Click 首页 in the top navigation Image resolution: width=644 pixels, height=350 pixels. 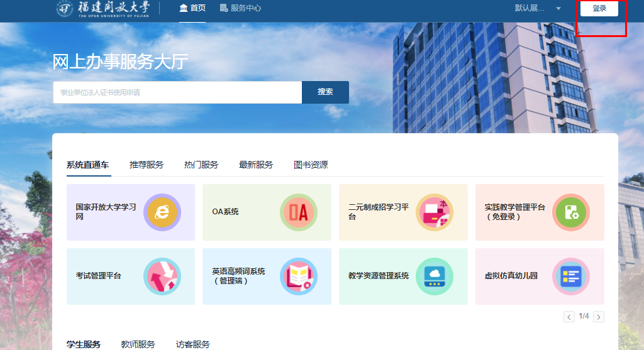(x=192, y=8)
